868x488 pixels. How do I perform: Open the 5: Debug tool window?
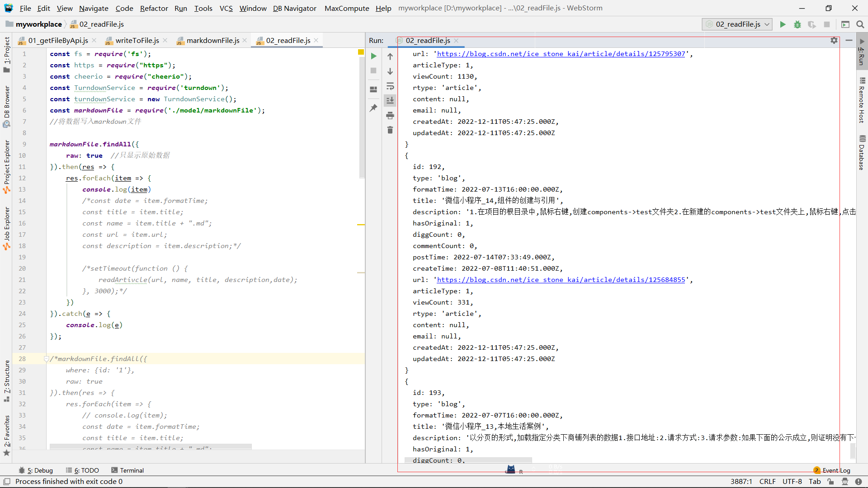(36, 470)
